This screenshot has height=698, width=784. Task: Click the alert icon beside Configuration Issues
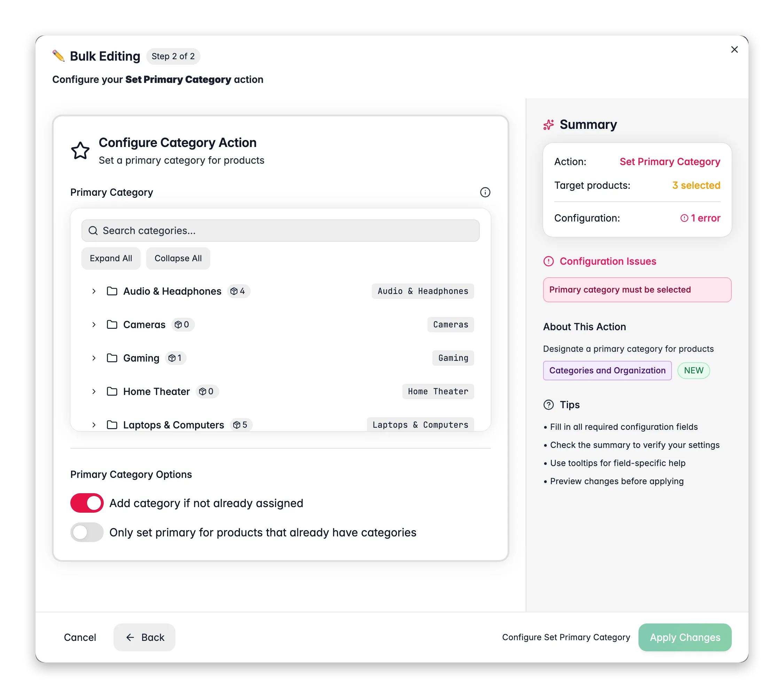coord(549,261)
